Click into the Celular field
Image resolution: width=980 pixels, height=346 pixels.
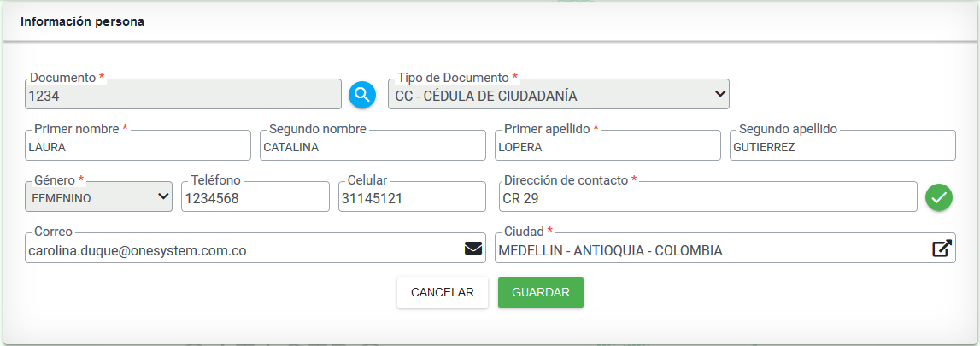tap(413, 196)
